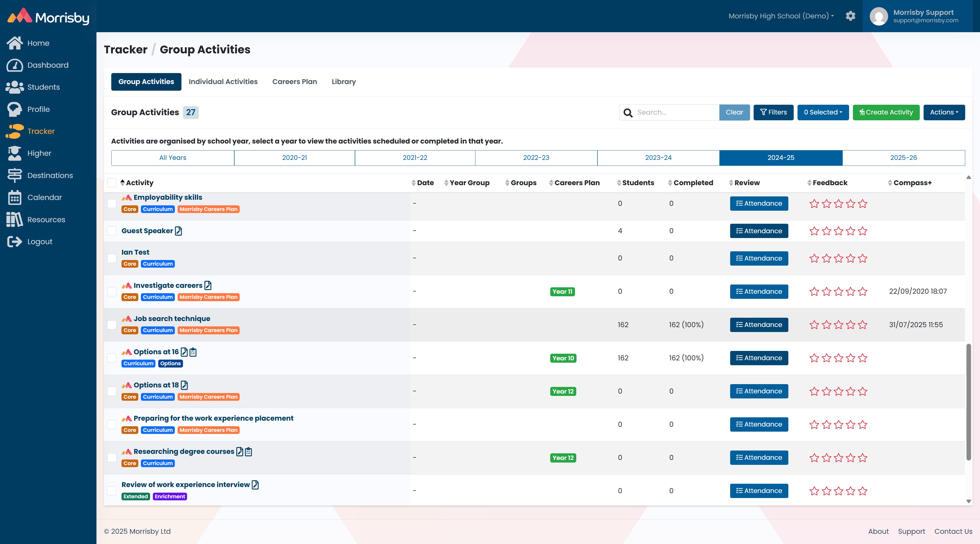The width and height of the screenshot is (980, 544).
Task: Open the Investigate careers document icon
Action: tap(208, 285)
